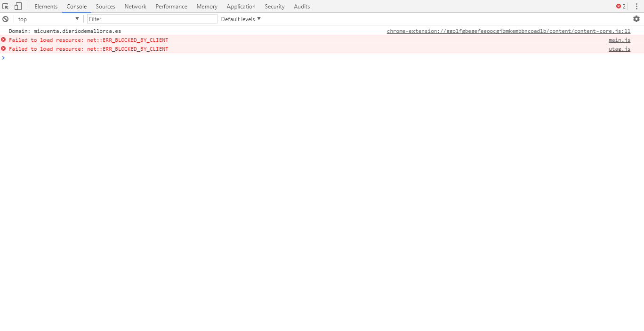Open the Network panel
This screenshot has width=644, height=331.
click(x=135, y=6)
